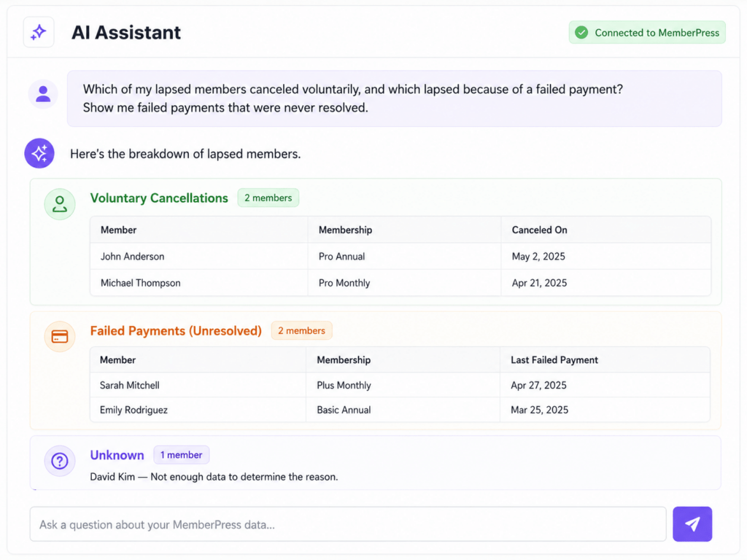Click the Pro Monthly membership cell

point(404,283)
